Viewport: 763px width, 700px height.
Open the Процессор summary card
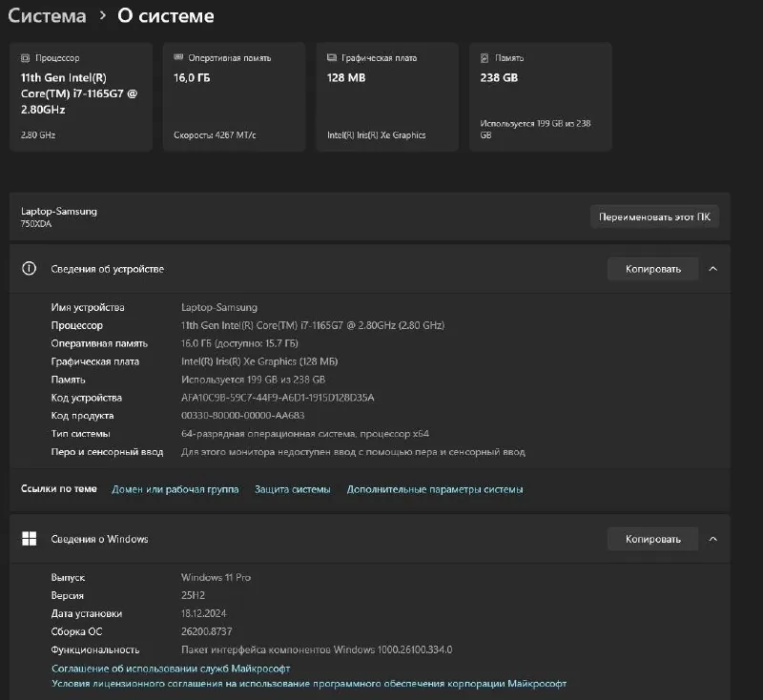[81, 97]
